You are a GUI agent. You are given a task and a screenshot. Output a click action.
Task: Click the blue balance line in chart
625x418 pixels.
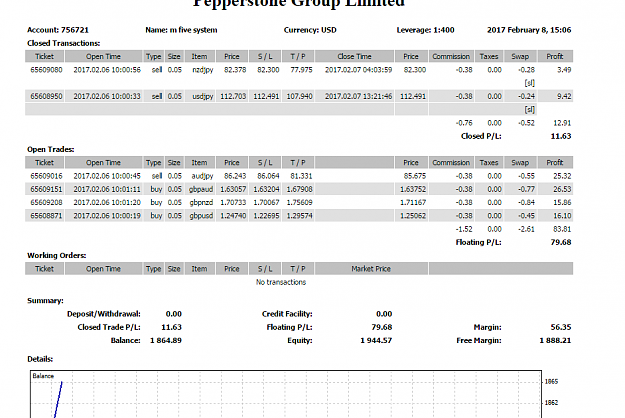[x=58, y=400]
